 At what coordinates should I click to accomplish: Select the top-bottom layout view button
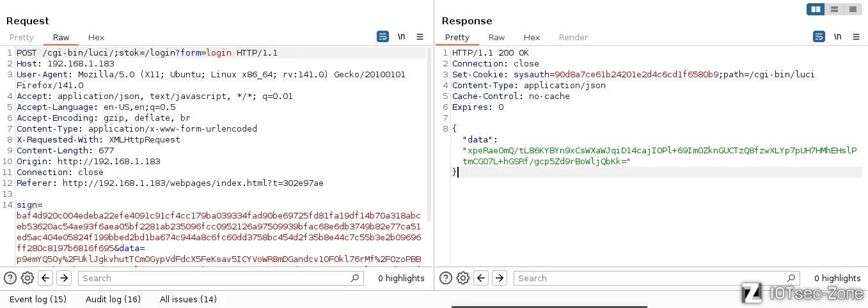pos(834,9)
